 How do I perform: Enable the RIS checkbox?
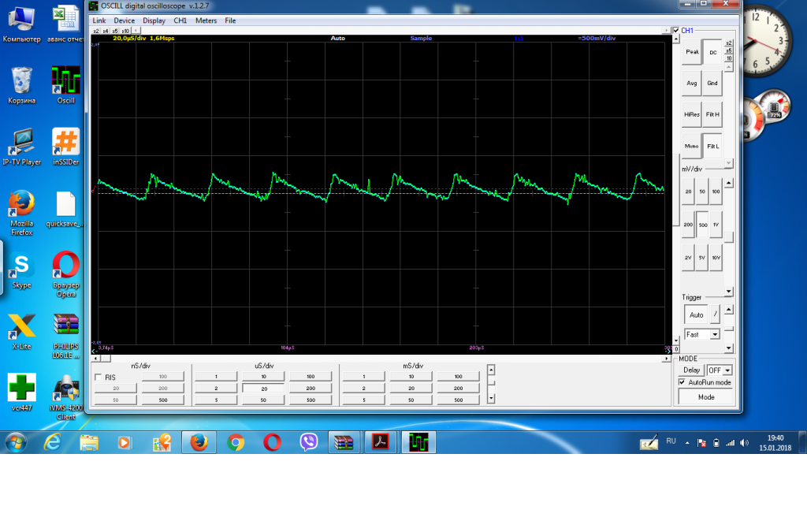click(99, 378)
